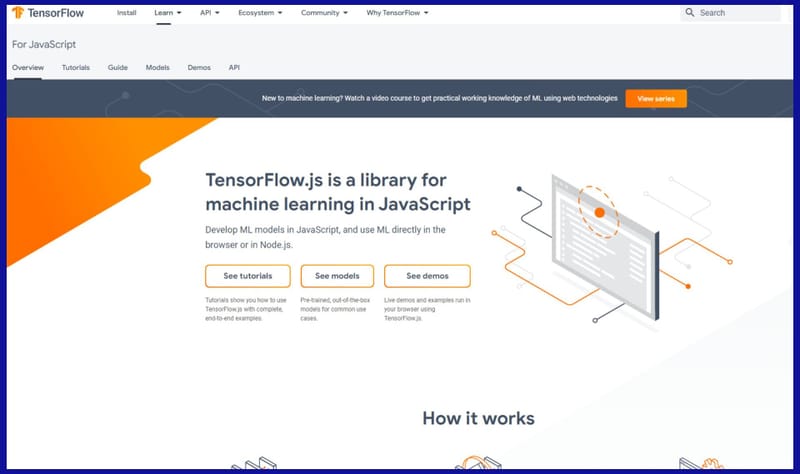Switch to the Demos tab
800x474 pixels.
click(199, 67)
